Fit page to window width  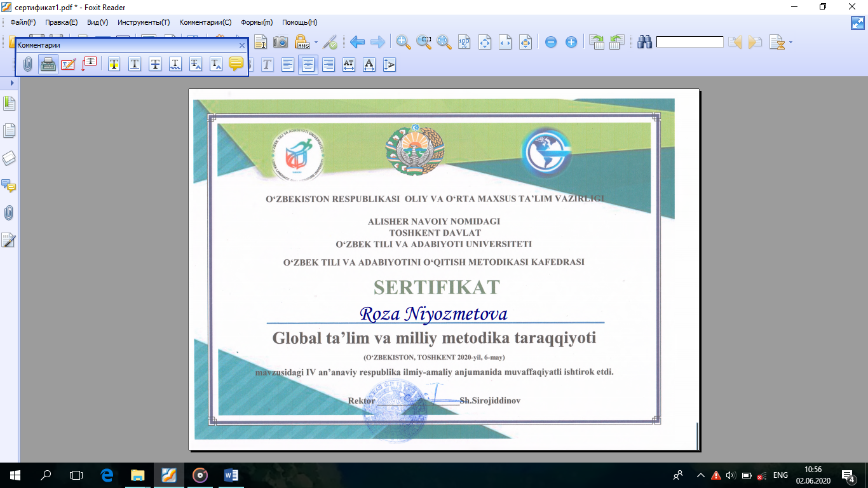coord(505,43)
